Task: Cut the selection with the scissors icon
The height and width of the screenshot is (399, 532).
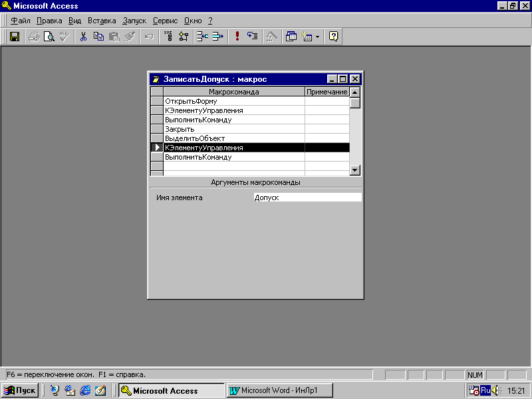Action: tap(83, 37)
